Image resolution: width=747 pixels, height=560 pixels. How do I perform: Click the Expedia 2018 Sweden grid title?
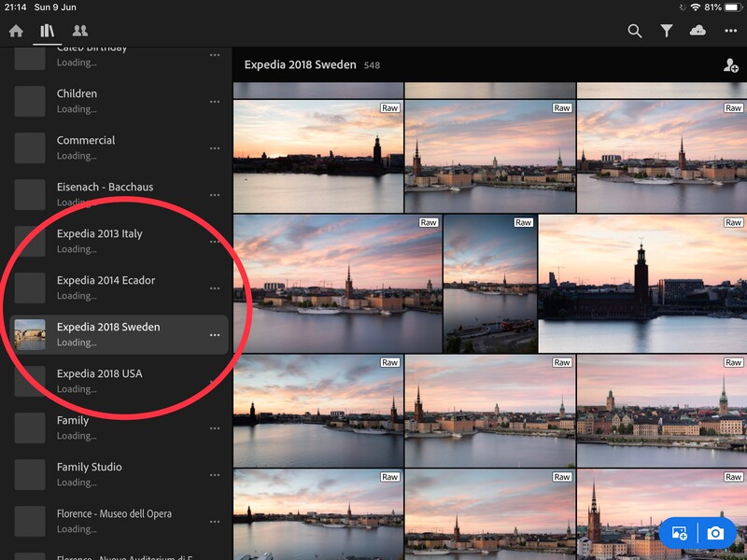pyautogui.click(x=300, y=64)
